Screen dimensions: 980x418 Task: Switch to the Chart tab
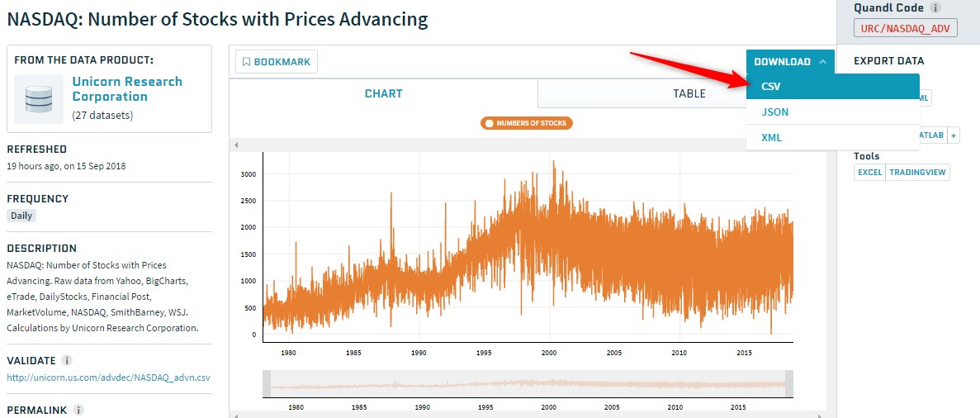383,93
